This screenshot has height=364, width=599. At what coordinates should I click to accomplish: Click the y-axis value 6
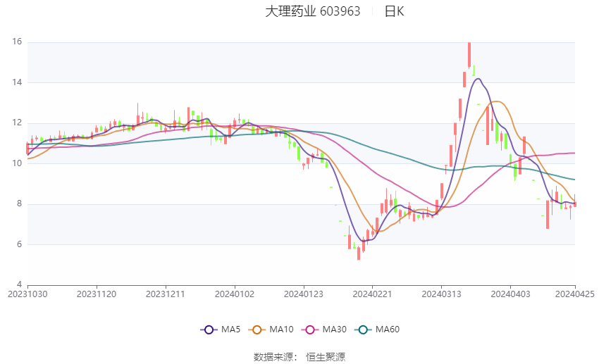[19, 244]
